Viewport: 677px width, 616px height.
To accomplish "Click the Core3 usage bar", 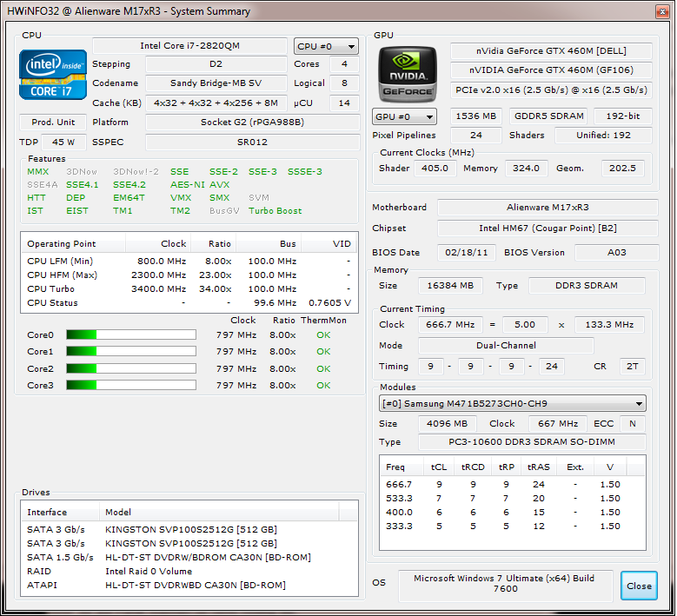I will coord(131,385).
